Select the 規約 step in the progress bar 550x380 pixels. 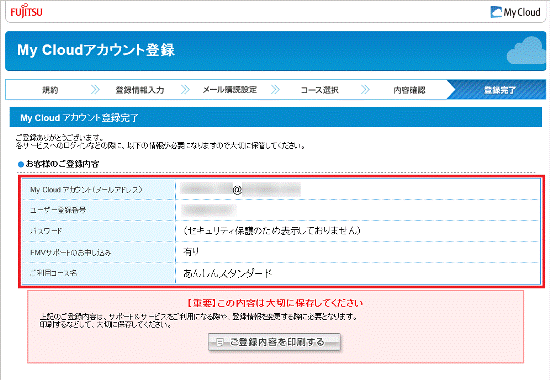(50, 90)
